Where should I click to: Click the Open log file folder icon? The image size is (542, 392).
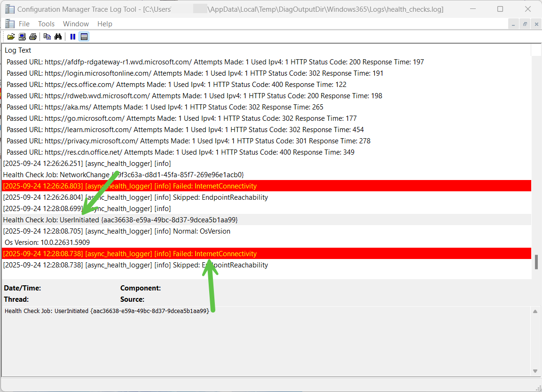point(11,37)
